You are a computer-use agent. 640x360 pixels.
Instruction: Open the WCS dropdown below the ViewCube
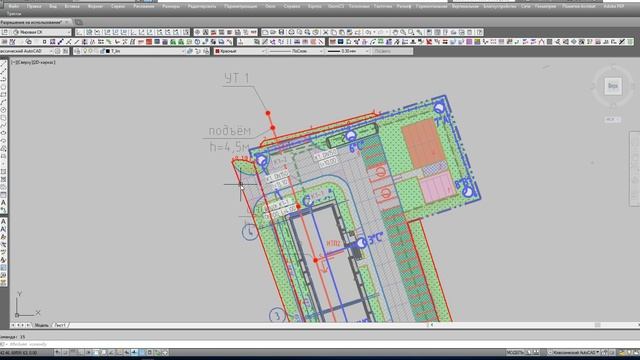point(613,120)
